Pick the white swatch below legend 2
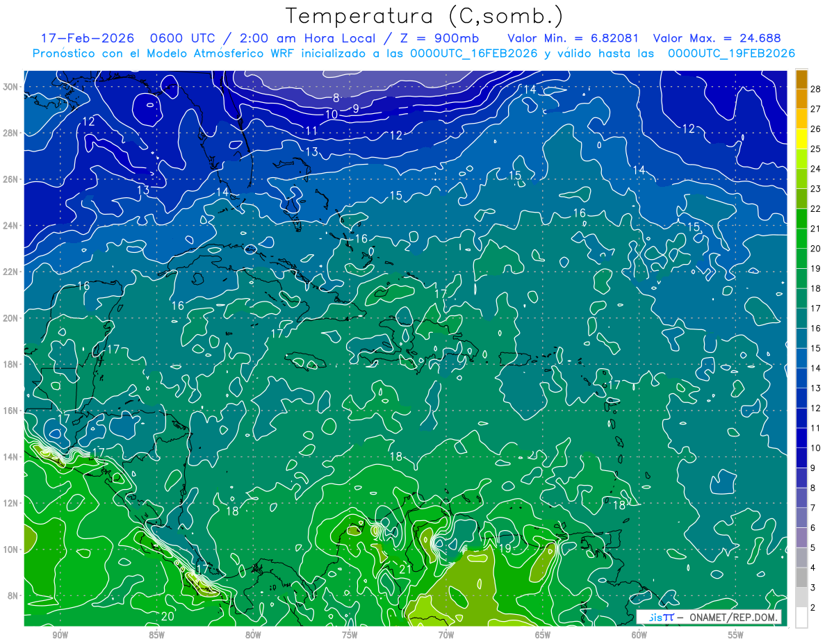This screenshot has width=834, height=644. pos(801,618)
